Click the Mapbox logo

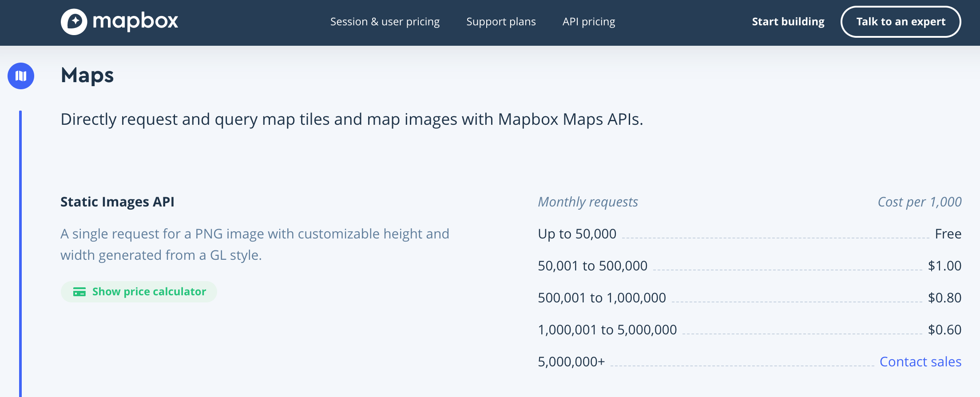(x=119, y=21)
